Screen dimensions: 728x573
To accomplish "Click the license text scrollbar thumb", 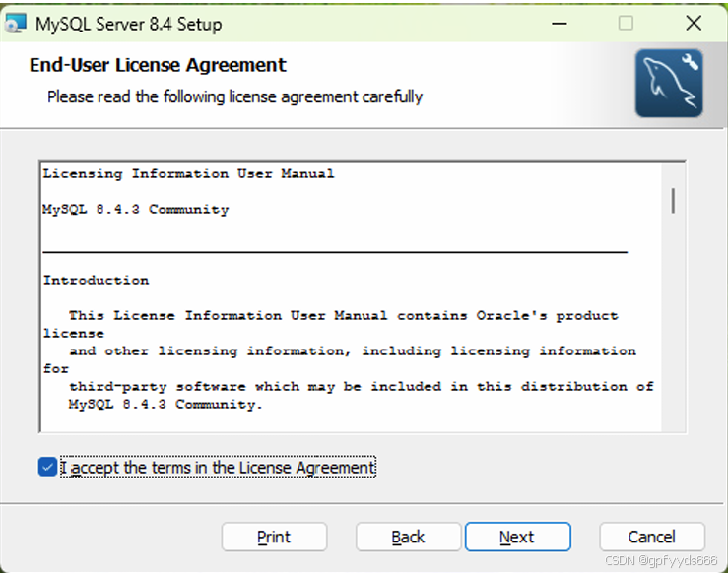I will pyautogui.click(x=673, y=201).
